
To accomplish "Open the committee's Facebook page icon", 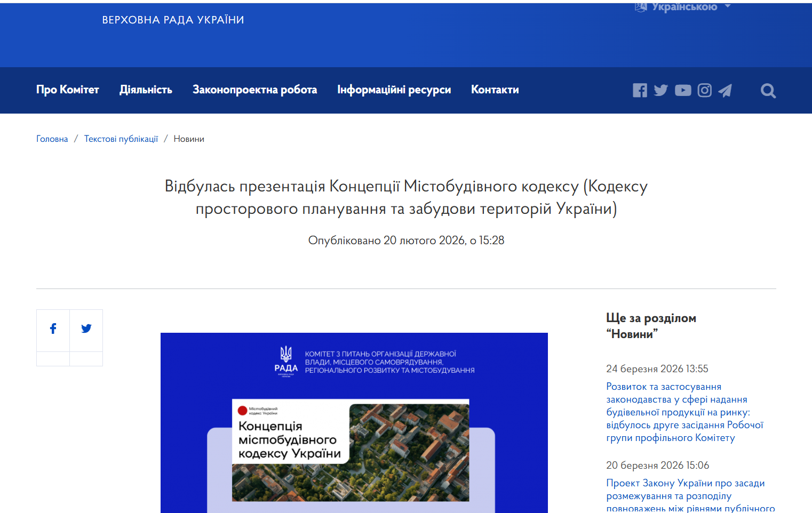I will click(x=640, y=90).
